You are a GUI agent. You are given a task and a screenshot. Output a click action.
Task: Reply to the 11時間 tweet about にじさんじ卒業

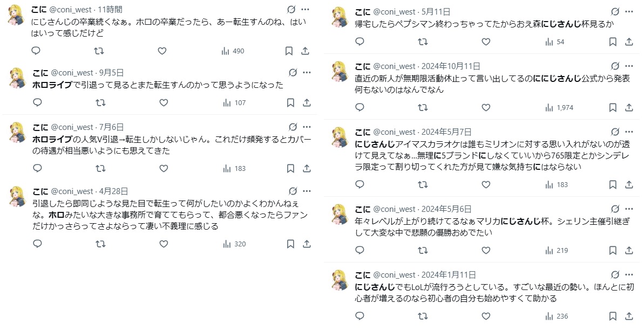(x=37, y=51)
